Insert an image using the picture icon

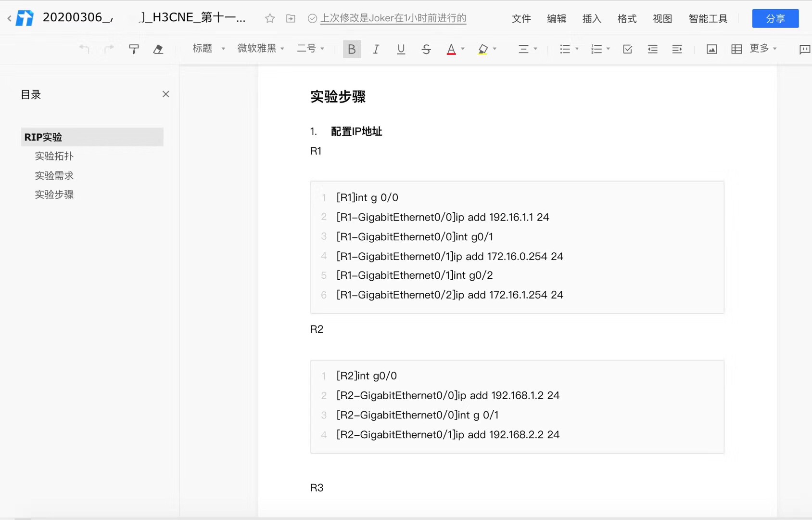(x=711, y=49)
